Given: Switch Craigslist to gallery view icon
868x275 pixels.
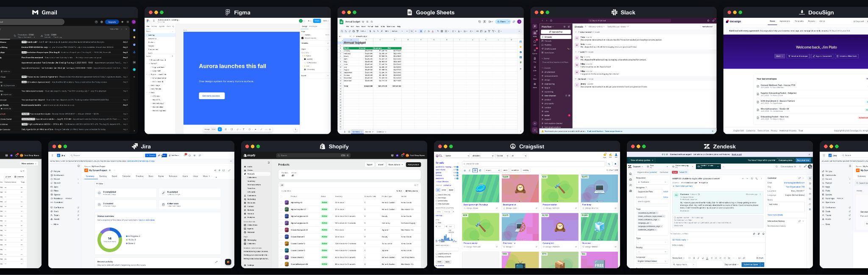Looking at the screenshot, I should coord(475,170).
